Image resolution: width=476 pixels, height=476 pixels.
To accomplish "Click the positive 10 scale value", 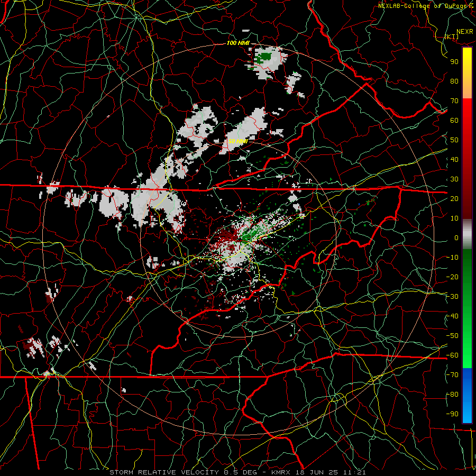I will pos(454,218).
